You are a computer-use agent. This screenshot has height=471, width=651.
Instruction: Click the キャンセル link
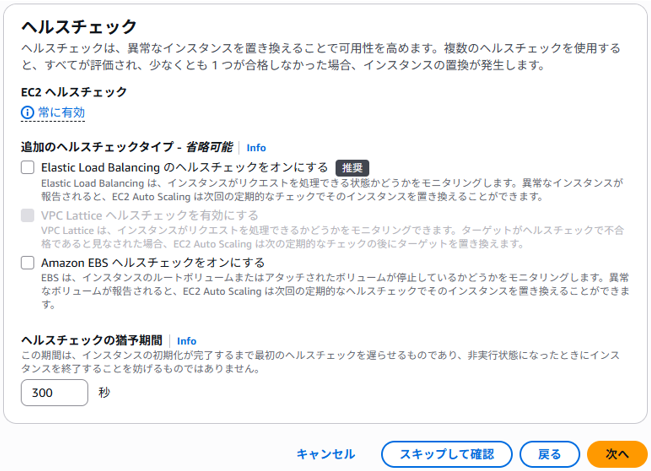pos(326,454)
